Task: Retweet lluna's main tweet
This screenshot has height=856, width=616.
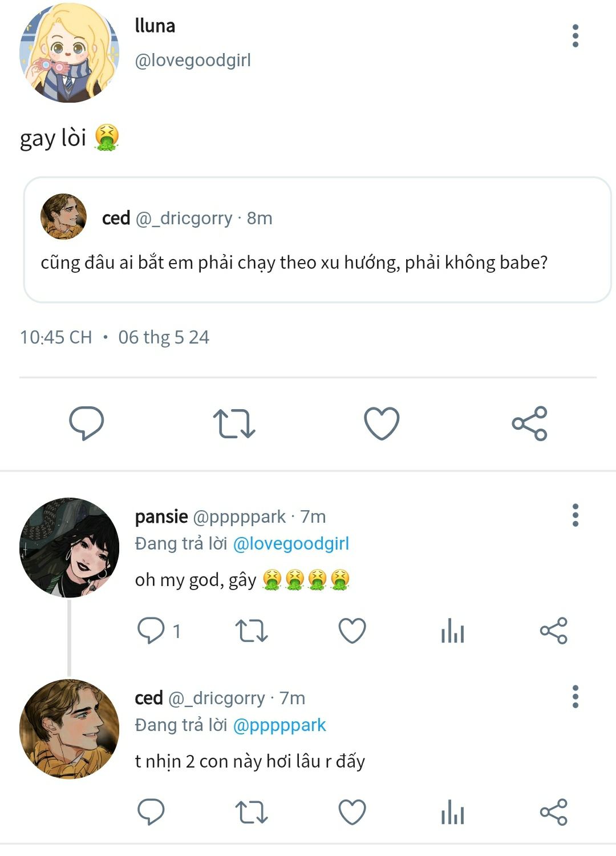Action: coord(234,423)
